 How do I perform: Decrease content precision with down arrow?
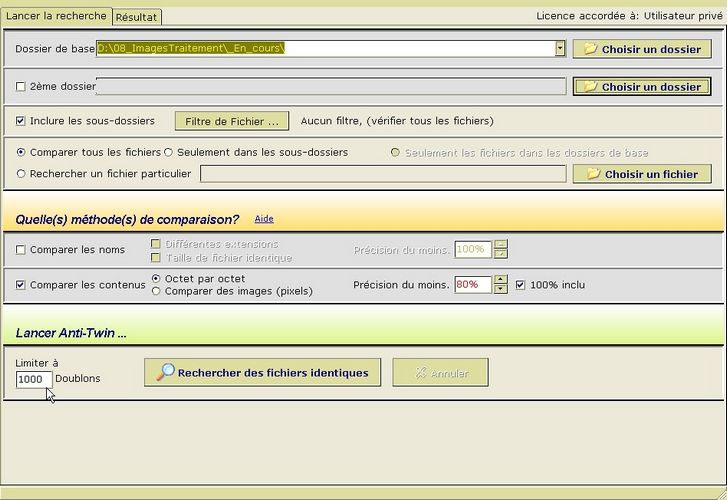[x=501, y=290]
